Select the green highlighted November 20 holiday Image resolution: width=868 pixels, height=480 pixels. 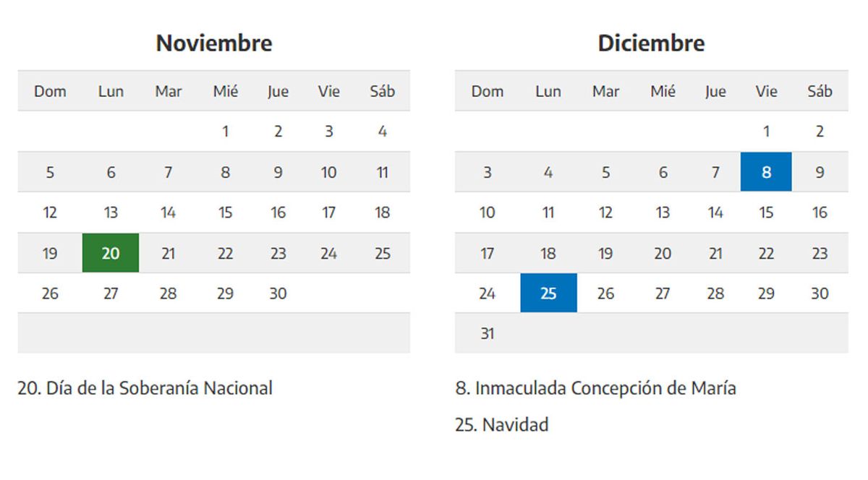pyautogui.click(x=111, y=253)
